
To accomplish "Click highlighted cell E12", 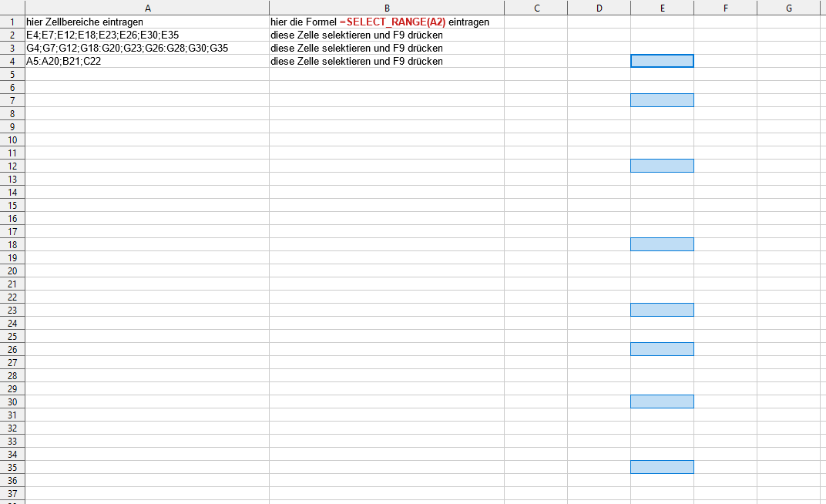I will tap(662, 166).
